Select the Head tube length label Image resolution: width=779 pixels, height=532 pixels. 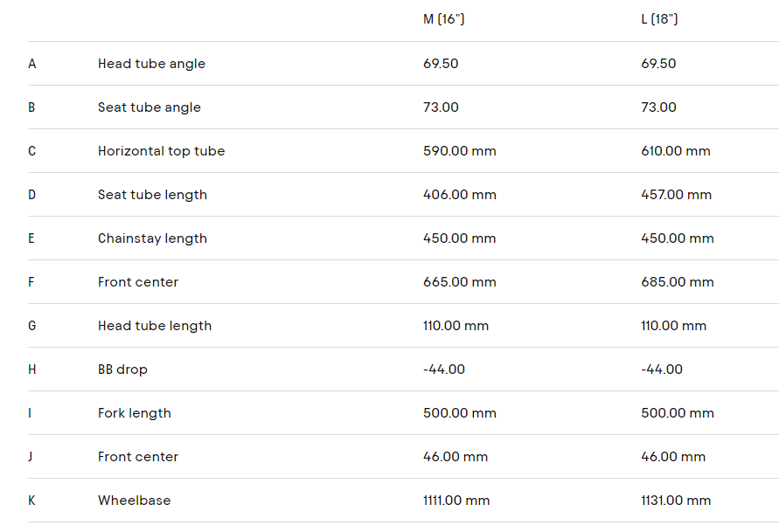[155, 326]
